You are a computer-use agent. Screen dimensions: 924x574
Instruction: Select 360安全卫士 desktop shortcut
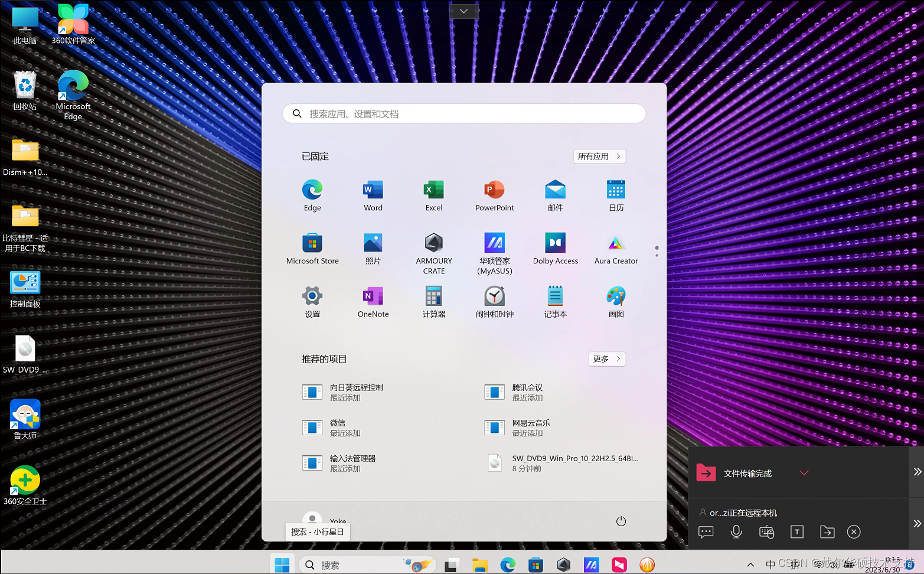(25, 485)
